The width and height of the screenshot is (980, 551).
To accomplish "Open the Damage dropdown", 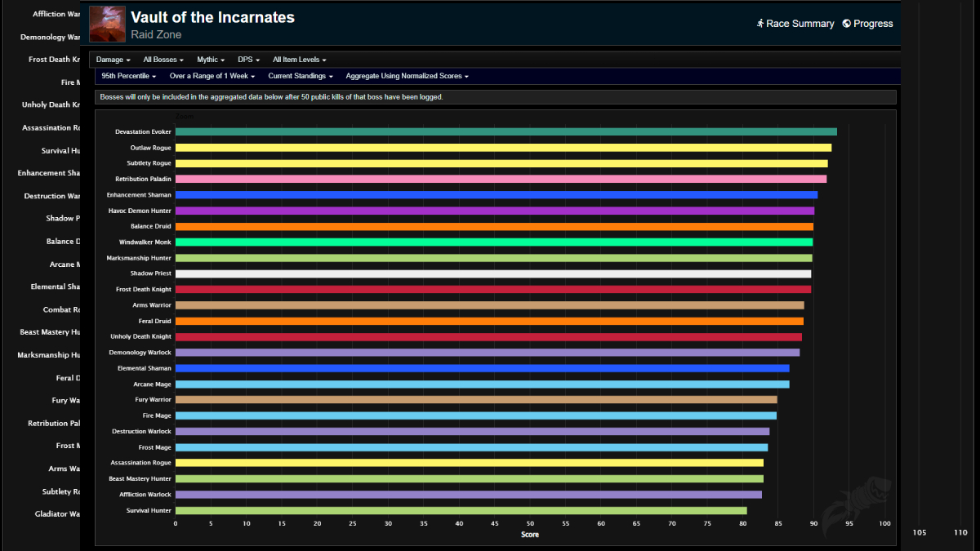I will point(112,59).
